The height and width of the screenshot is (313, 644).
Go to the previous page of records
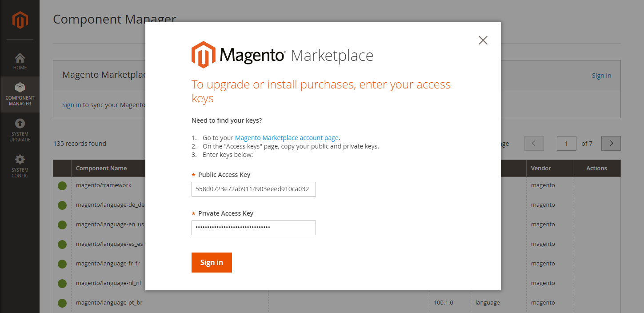click(x=534, y=143)
